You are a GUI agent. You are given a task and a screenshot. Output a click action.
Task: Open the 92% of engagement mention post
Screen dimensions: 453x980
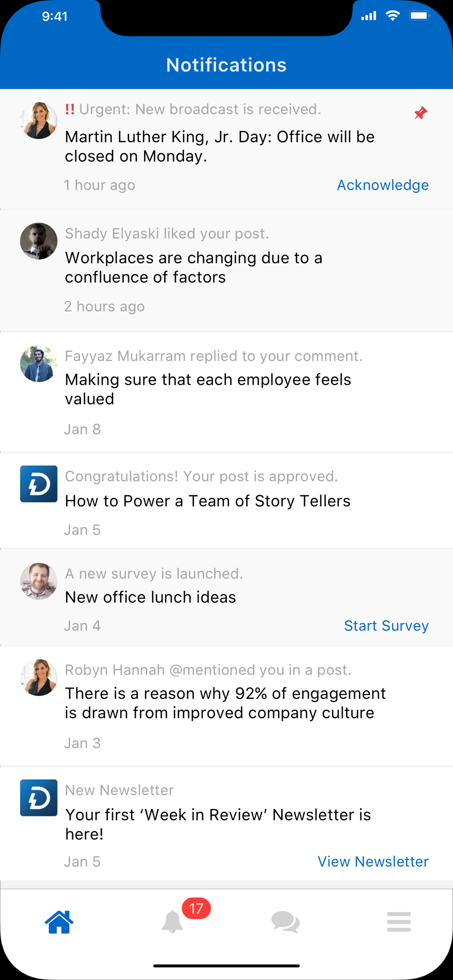coord(226,706)
